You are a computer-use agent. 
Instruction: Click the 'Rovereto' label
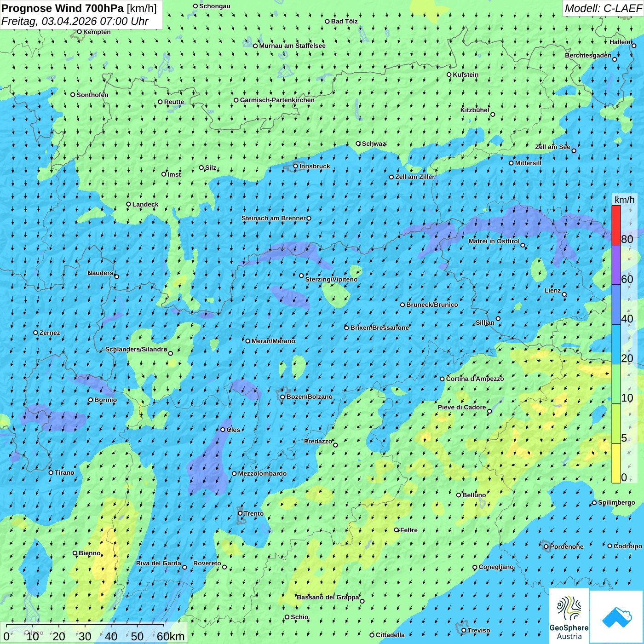tap(207, 563)
